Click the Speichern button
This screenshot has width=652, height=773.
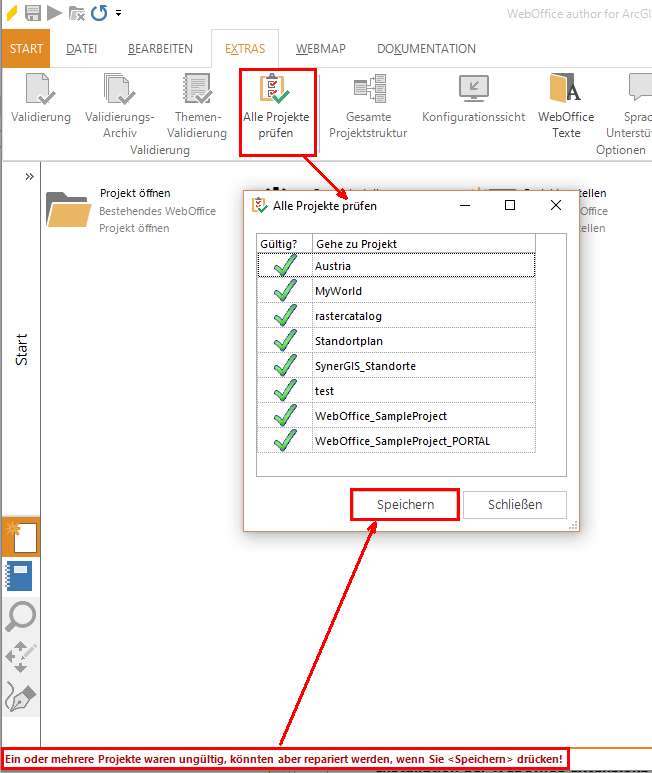tap(405, 504)
